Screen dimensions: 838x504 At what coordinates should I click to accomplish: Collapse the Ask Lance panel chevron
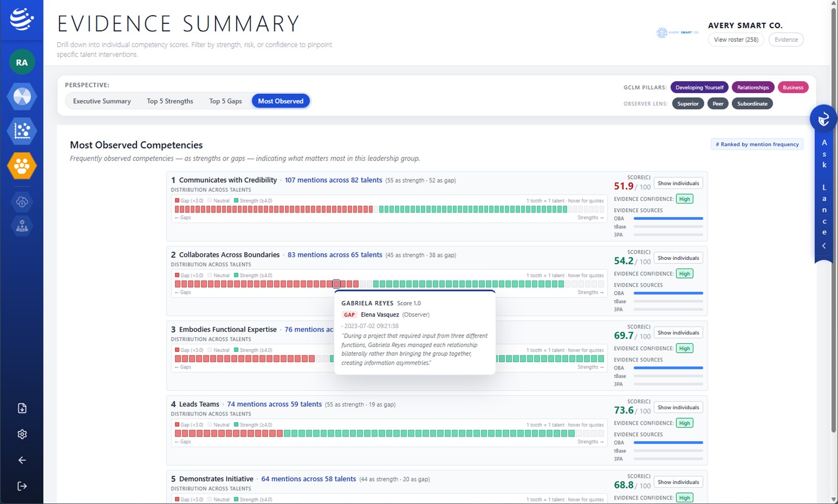[x=824, y=245]
